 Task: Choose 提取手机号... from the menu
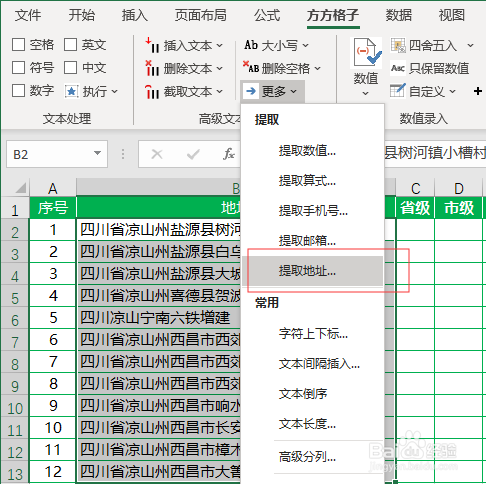coord(313,211)
